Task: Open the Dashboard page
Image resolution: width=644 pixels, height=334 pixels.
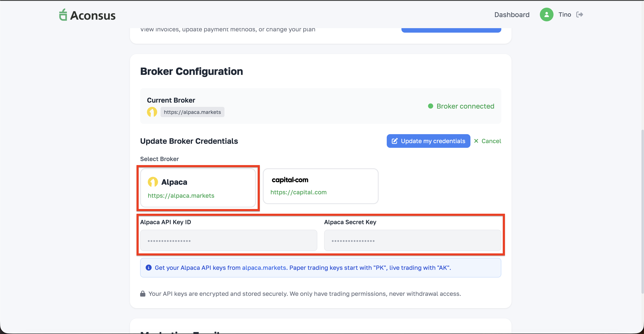Action: click(512, 15)
